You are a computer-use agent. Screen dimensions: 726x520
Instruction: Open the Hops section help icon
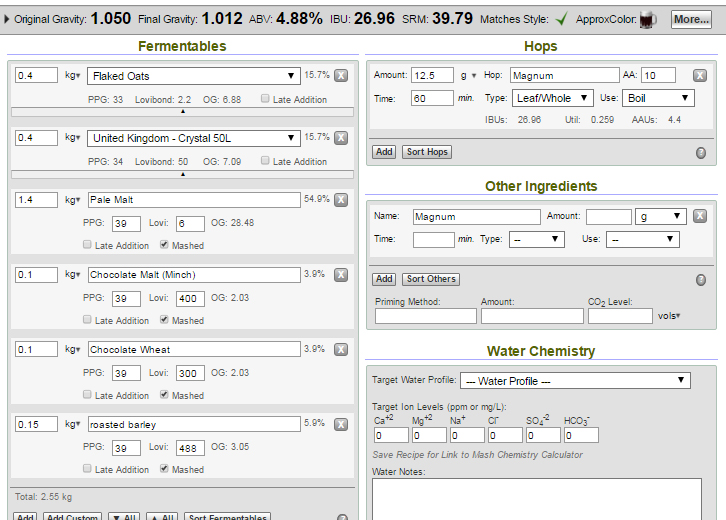(x=701, y=152)
